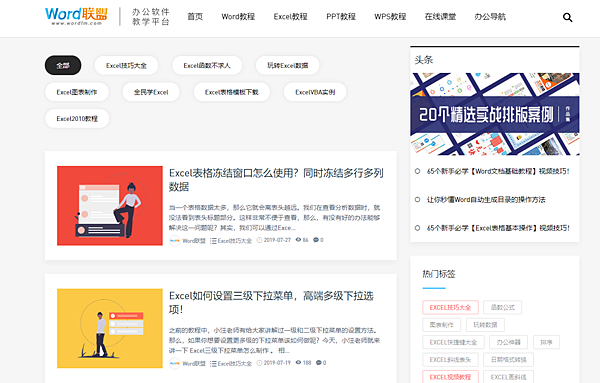Image resolution: width=600 pixels, height=383 pixels.
Task: Open article title Excel如何设置三级下拉菜单
Action: [x=271, y=302]
